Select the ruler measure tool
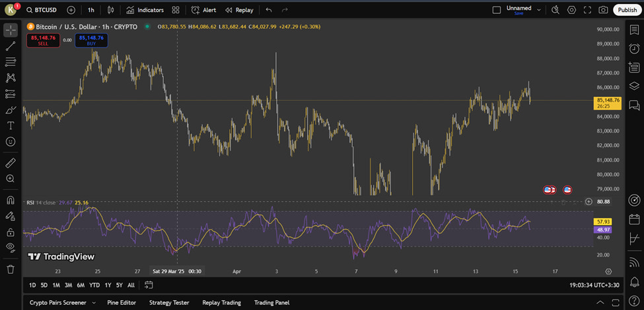Screen dimensions: 644x310 click(x=11, y=163)
